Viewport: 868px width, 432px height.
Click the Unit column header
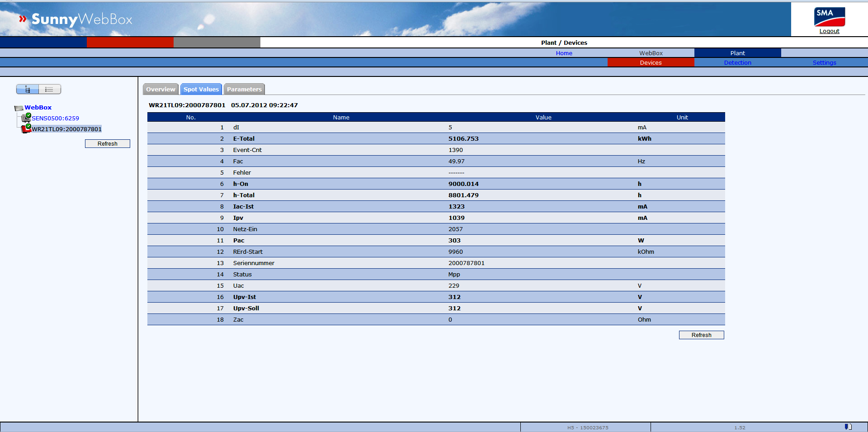[682, 117]
